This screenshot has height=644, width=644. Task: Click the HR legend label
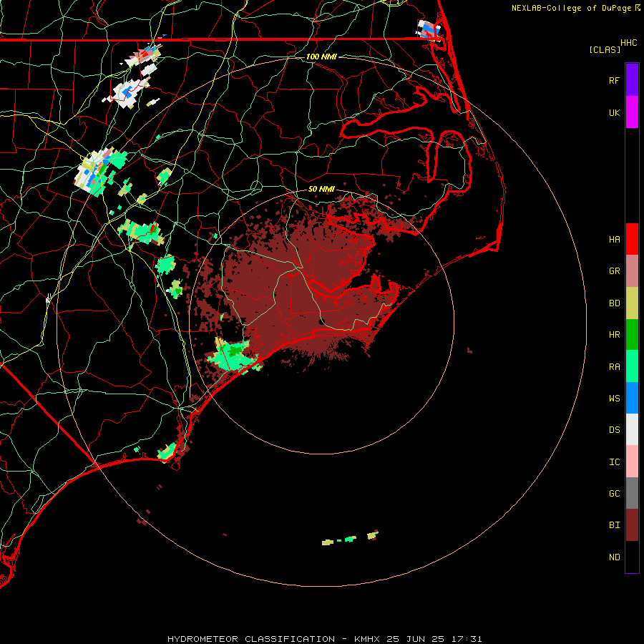coord(615,335)
